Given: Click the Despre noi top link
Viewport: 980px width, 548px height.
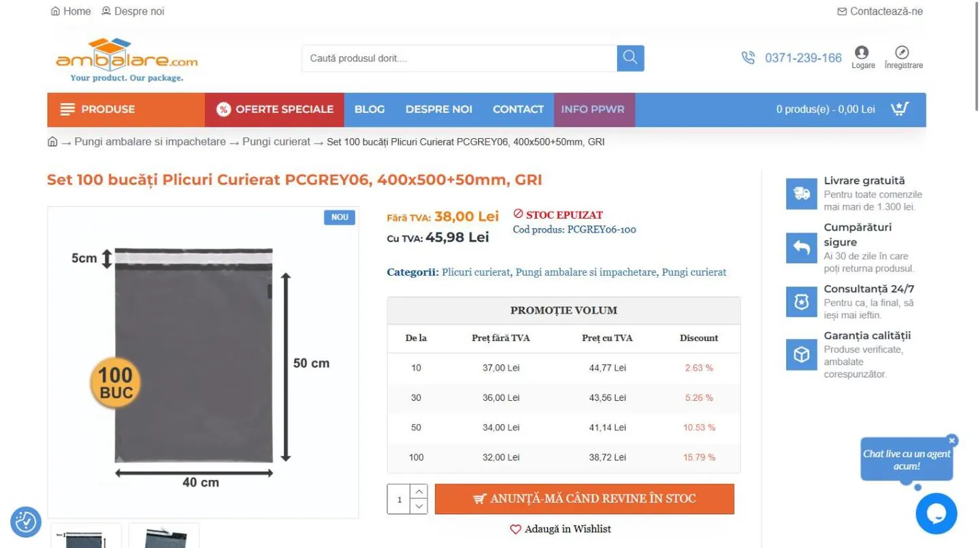Looking at the screenshot, I should coord(133,11).
